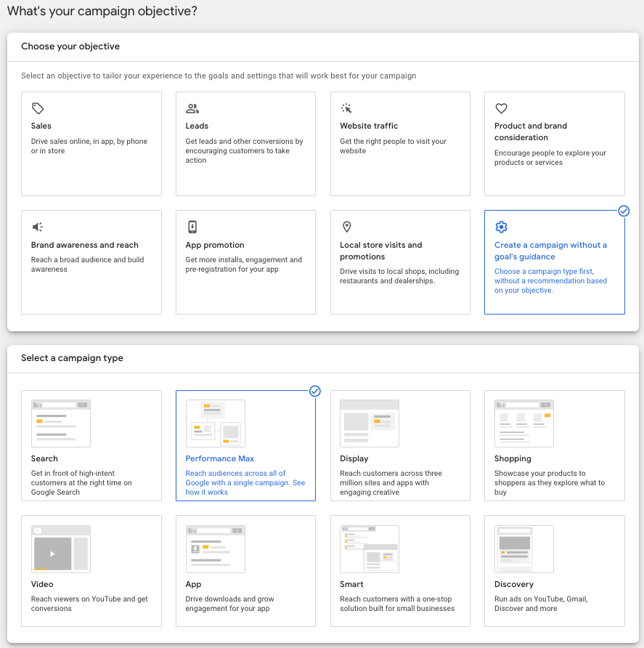Image resolution: width=644 pixels, height=648 pixels.
Task: Click 'Get the right people to visit' description
Action: [393, 146]
